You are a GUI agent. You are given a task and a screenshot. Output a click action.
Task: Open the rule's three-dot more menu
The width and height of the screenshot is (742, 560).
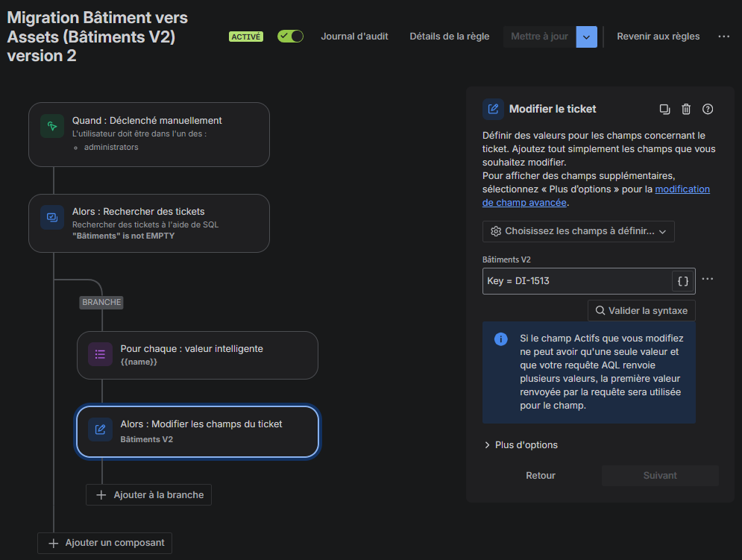coord(723,37)
